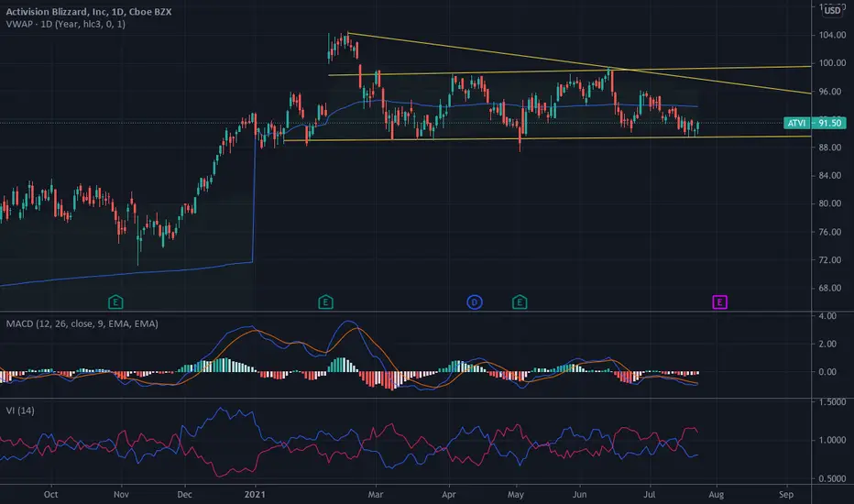This screenshot has height=504, width=854.
Task: Click the ATVI price label
Action: [796, 123]
